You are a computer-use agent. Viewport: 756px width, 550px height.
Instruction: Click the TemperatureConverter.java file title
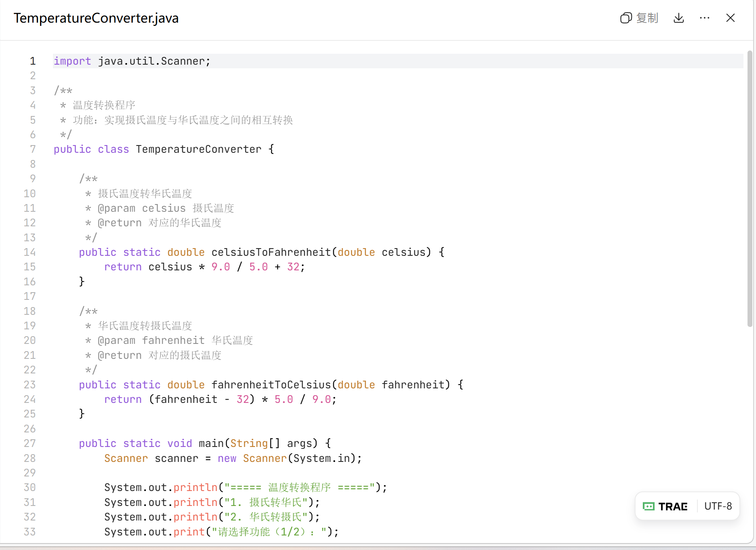tap(96, 18)
